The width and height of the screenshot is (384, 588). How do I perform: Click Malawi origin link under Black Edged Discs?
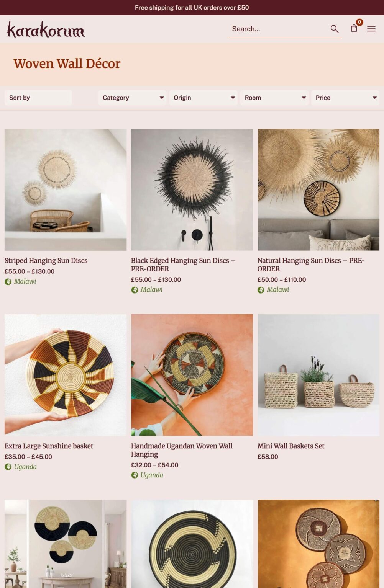pyautogui.click(x=151, y=290)
